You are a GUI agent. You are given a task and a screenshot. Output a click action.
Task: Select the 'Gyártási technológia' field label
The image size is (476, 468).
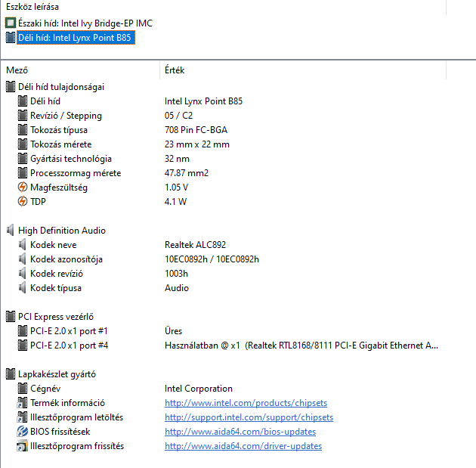[71, 159]
